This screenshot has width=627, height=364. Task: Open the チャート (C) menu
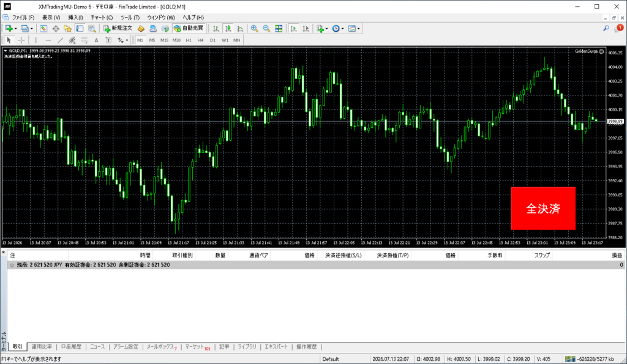coord(102,18)
